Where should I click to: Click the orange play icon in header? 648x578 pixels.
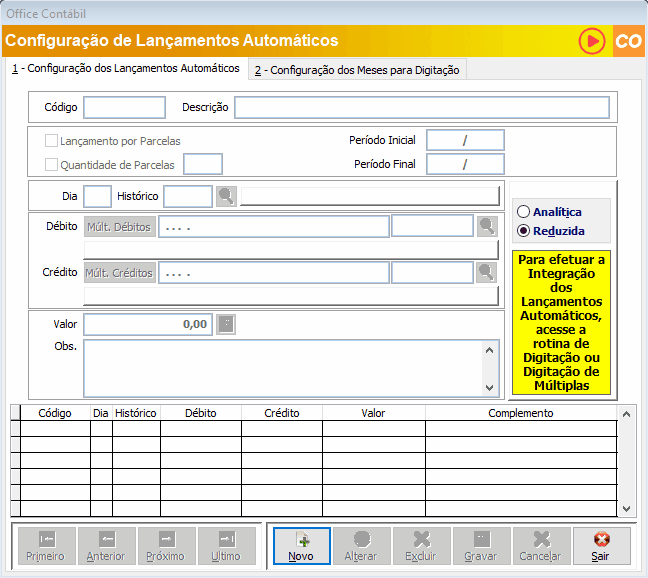(593, 41)
